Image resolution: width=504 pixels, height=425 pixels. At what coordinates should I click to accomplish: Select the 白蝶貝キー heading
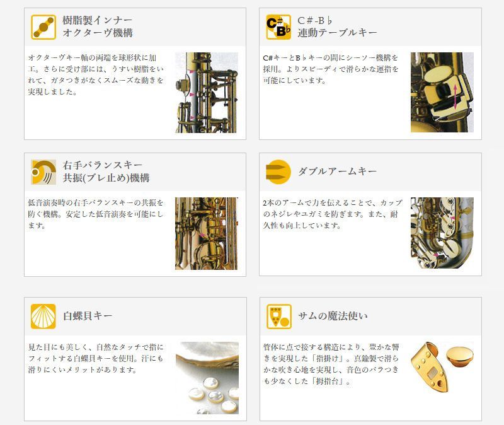pyautogui.click(x=88, y=316)
